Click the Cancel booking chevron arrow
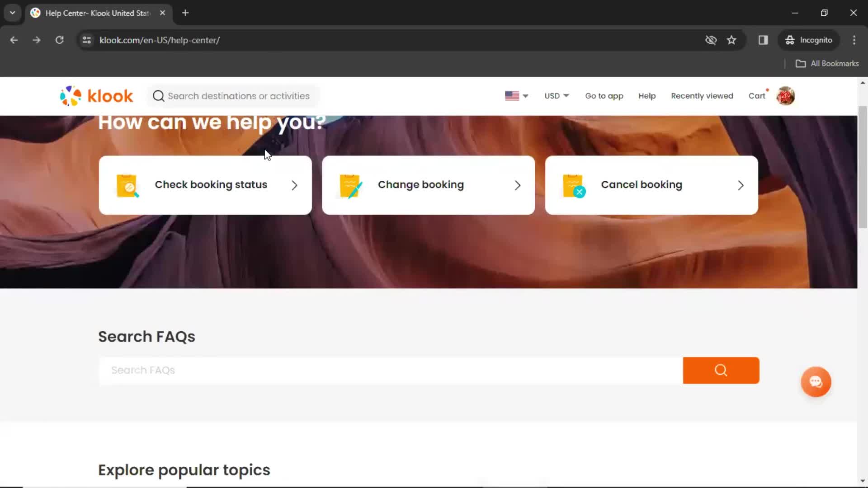The width and height of the screenshot is (868, 488). (741, 185)
